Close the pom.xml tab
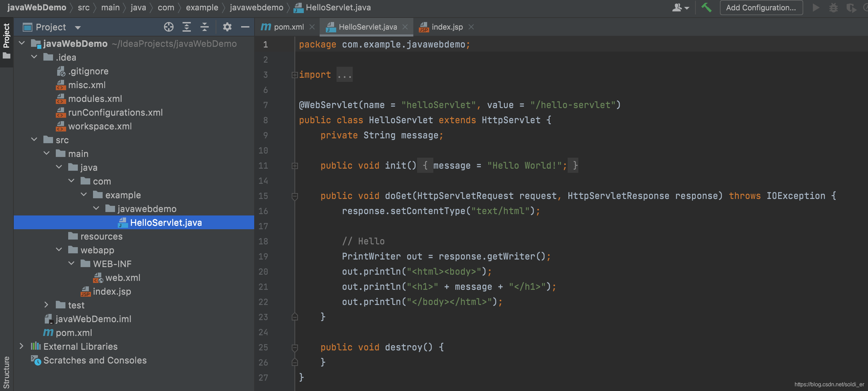Viewport: 868px width, 391px height. (312, 27)
